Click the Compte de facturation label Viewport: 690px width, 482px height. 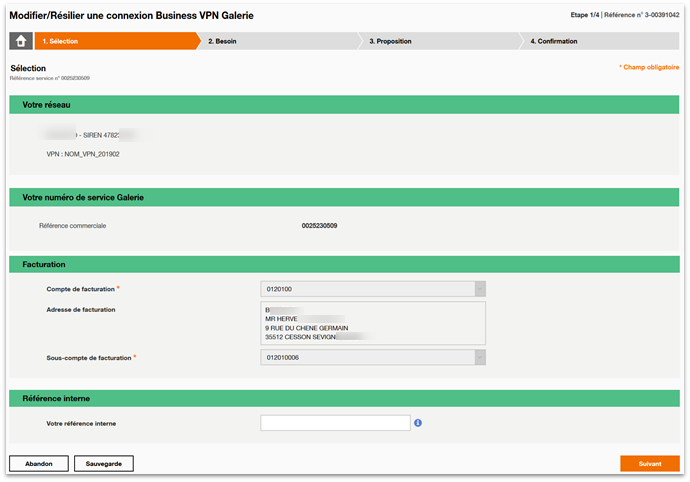(x=81, y=289)
